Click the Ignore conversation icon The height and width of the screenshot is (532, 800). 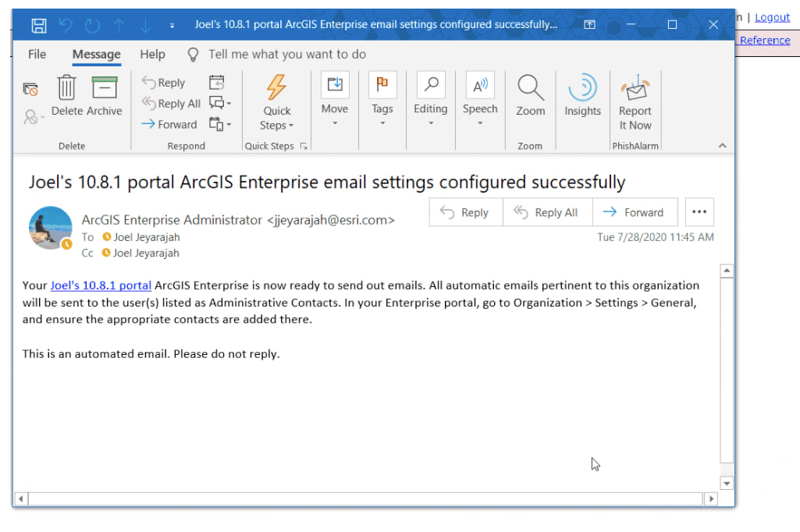pyautogui.click(x=30, y=90)
